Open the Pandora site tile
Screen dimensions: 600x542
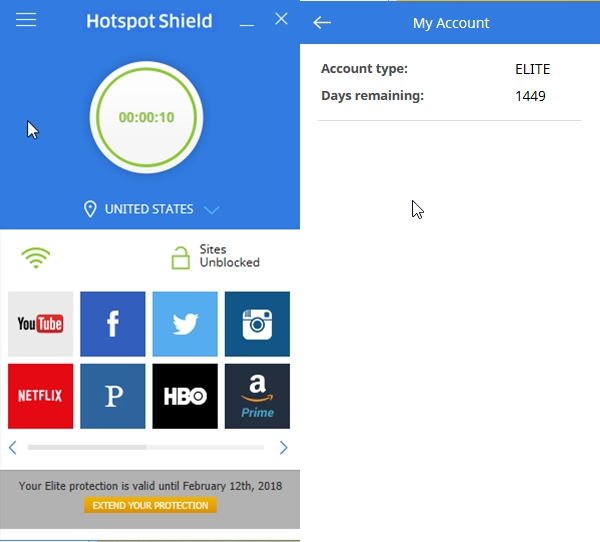pyautogui.click(x=113, y=396)
